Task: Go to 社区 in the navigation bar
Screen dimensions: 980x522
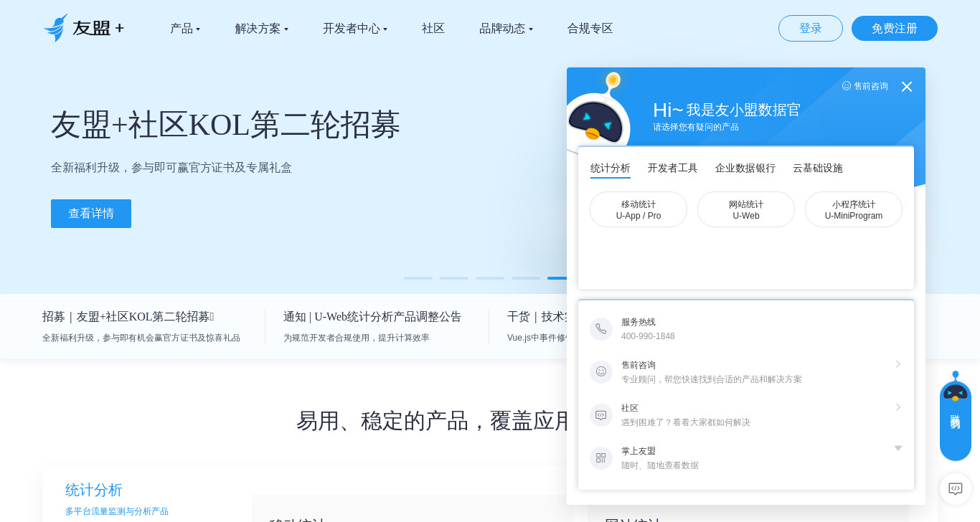Action: (x=433, y=29)
